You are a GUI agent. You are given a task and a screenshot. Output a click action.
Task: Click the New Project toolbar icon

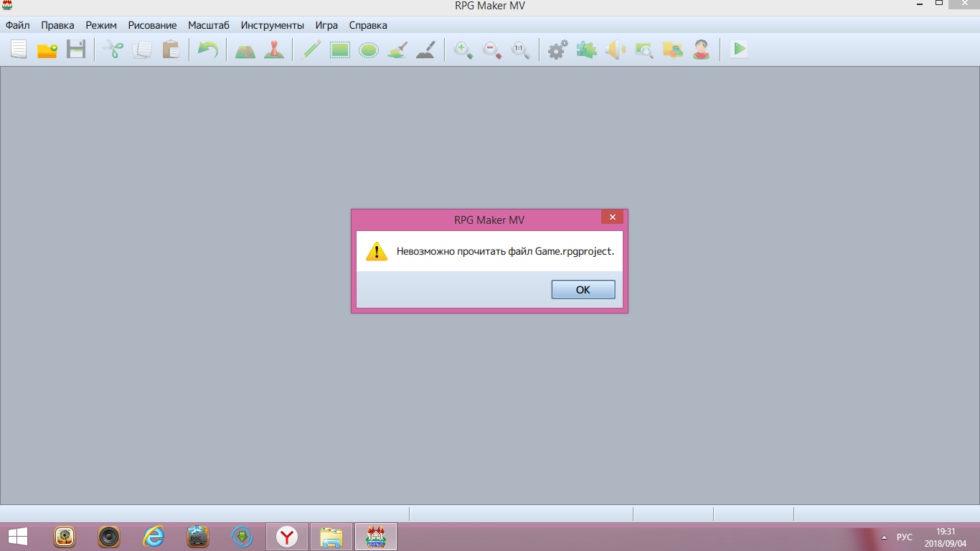pyautogui.click(x=19, y=50)
